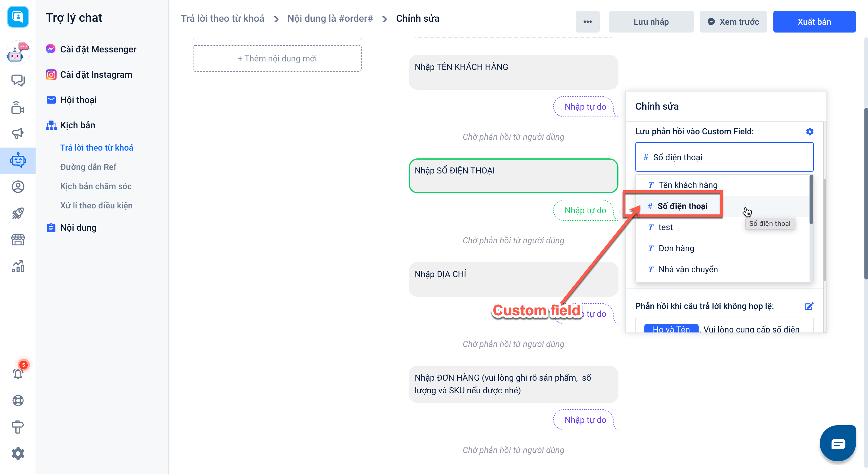Image resolution: width=868 pixels, height=474 pixels.
Task: Open the store icon in left sidebar
Action: (x=18, y=240)
